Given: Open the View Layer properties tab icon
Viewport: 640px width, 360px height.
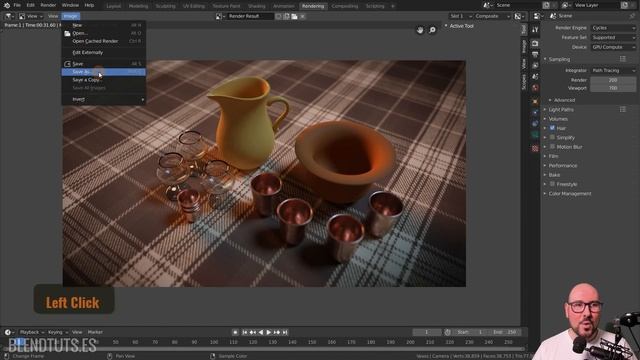Looking at the screenshot, I should point(535,65).
